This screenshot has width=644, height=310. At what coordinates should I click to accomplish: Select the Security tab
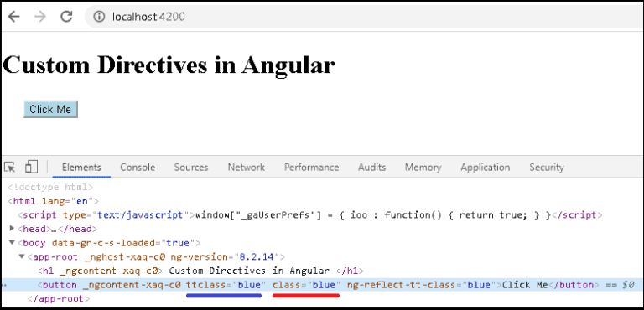tap(546, 168)
